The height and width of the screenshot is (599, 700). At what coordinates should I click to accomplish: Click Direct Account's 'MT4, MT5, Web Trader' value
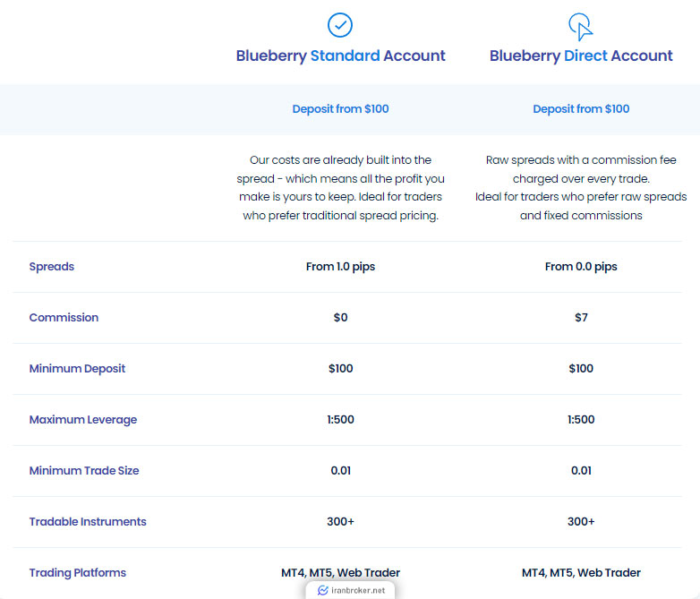[581, 573]
